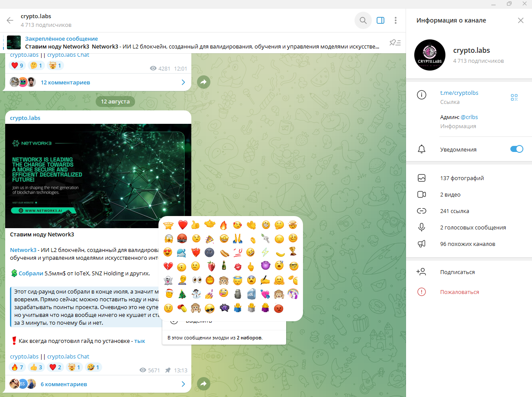Pick the pill capsule emoji in the picker
The image size is (532, 397).
coord(182,308)
